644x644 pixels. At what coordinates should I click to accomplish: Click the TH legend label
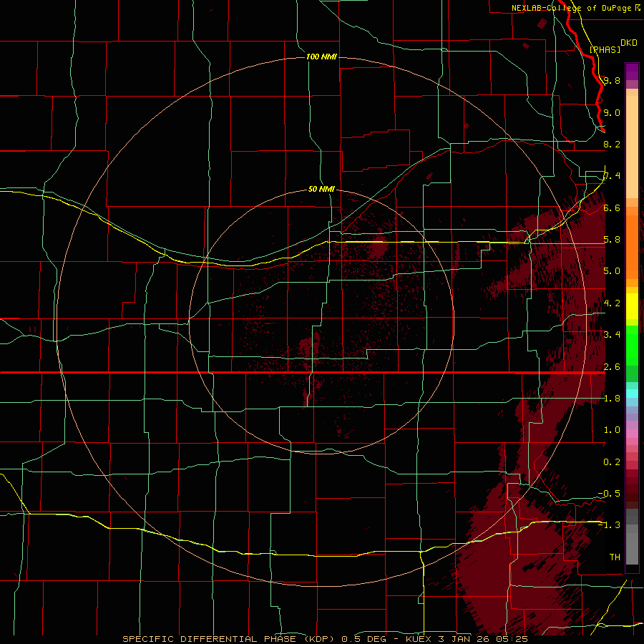point(615,557)
